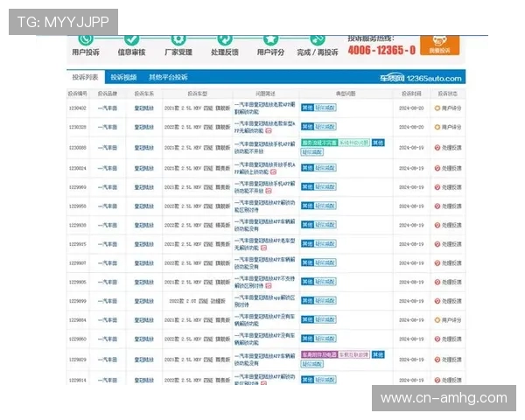Click 一汽丰田 brand in row 1229884
The height and width of the screenshot is (420, 525).
(x=107, y=320)
